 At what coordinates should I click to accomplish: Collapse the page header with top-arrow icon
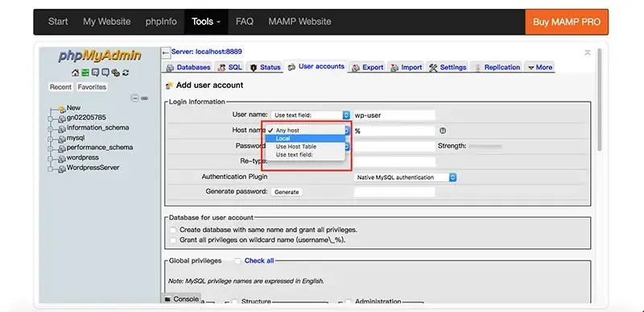pos(588,52)
